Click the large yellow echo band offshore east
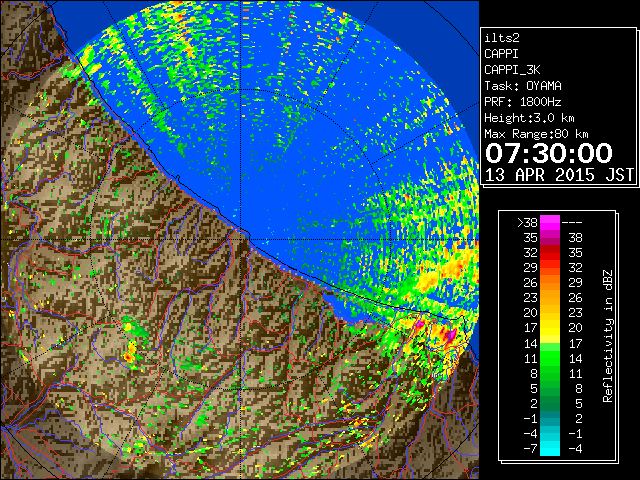640x480 pixels. tap(445, 273)
